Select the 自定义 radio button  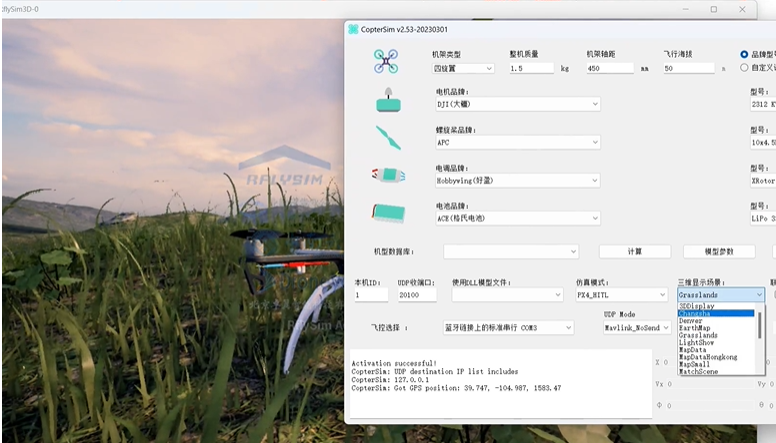point(744,68)
